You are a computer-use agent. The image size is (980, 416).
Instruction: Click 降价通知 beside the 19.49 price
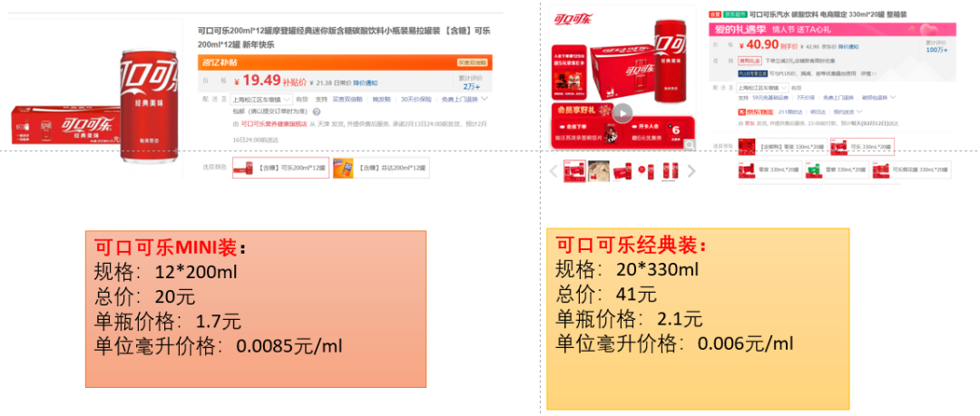click(x=365, y=83)
